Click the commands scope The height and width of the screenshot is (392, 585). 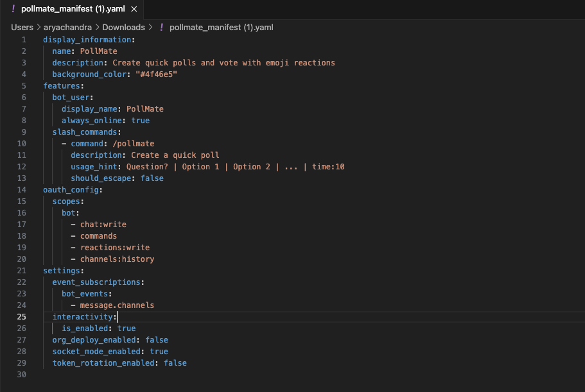(98, 236)
